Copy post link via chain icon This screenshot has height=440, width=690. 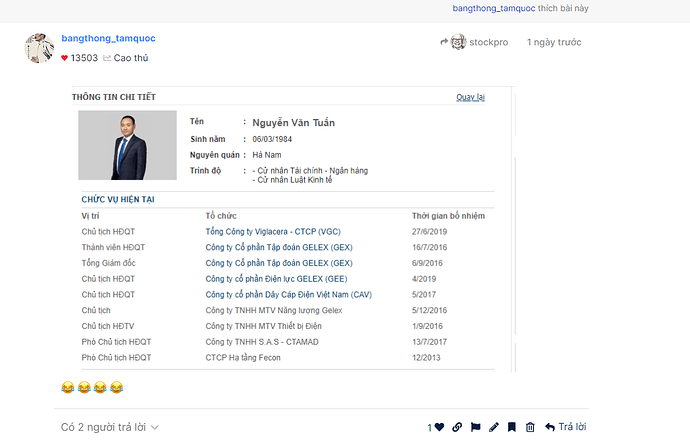457,427
